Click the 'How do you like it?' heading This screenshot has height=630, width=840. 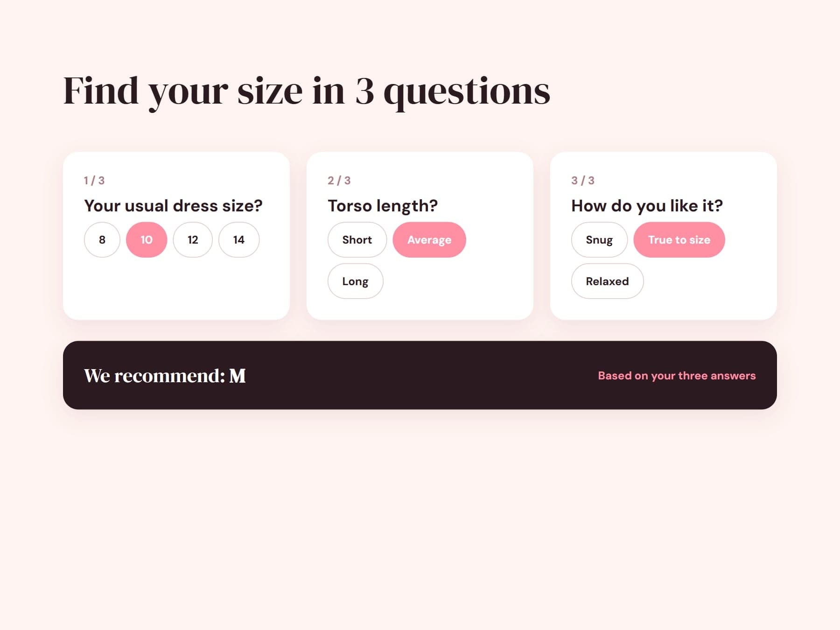[x=647, y=206]
